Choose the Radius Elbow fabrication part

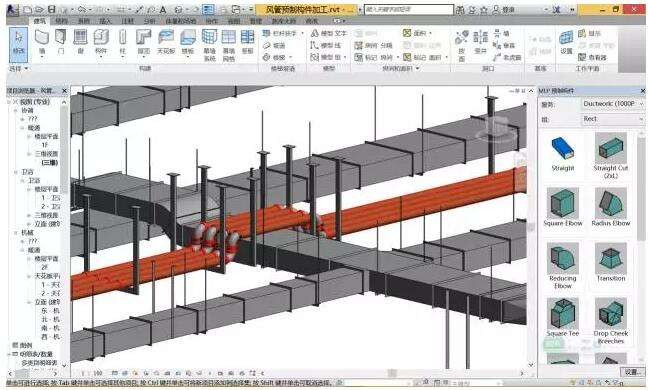click(610, 207)
